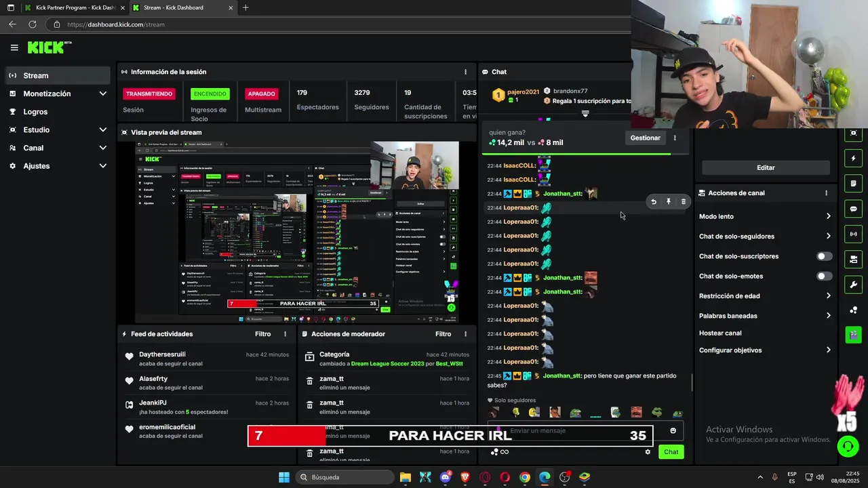The height and width of the screenshot is (488, 868).
Task: Open Configurar objetivos settings
Action: (765, 350)
